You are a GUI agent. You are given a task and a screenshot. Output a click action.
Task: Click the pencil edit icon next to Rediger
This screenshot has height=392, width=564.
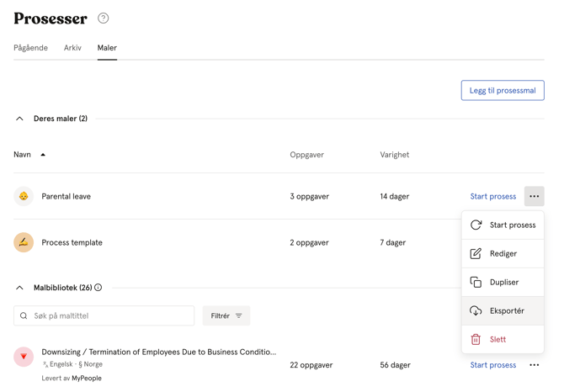[476, 253]
